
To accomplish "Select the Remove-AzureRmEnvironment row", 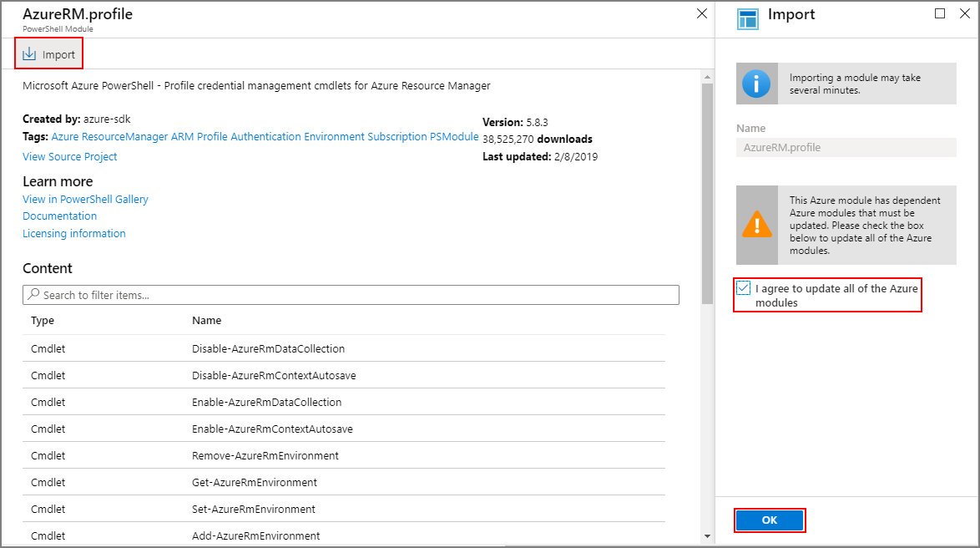I will (344, 455).
